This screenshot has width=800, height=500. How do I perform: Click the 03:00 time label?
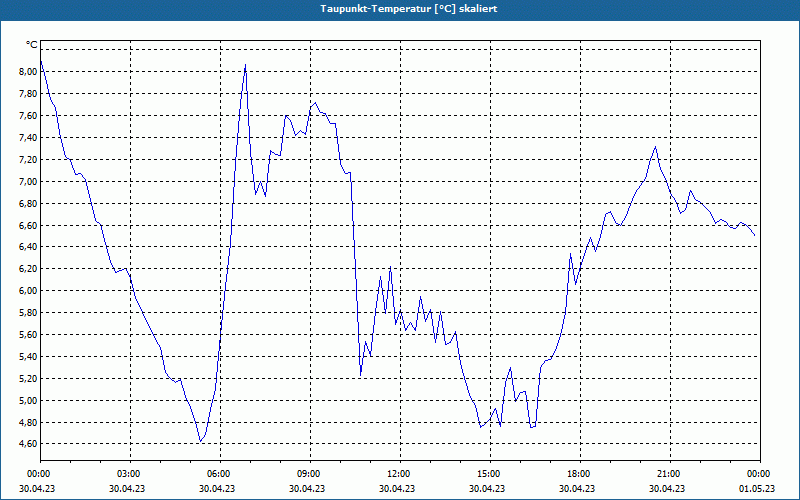tap(130, 474)
